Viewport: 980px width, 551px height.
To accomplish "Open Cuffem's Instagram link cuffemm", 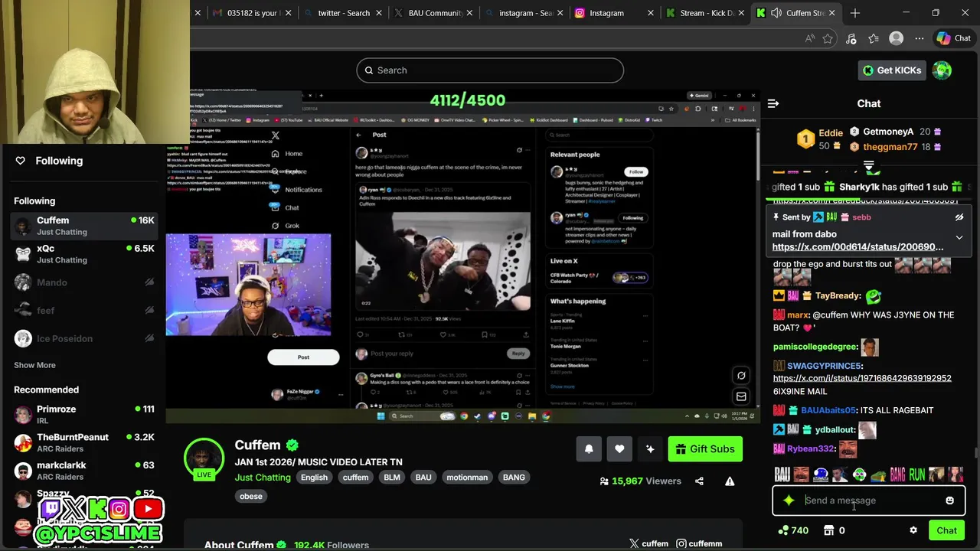I will (699, 543).
